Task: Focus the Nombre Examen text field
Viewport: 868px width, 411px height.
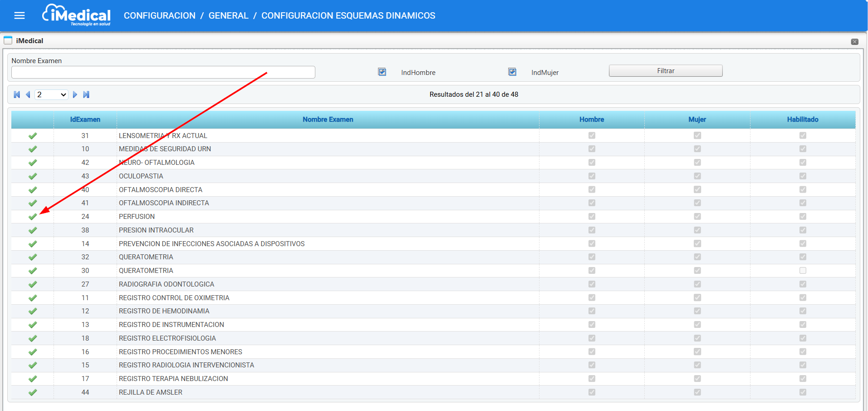Action: (163, 72)
